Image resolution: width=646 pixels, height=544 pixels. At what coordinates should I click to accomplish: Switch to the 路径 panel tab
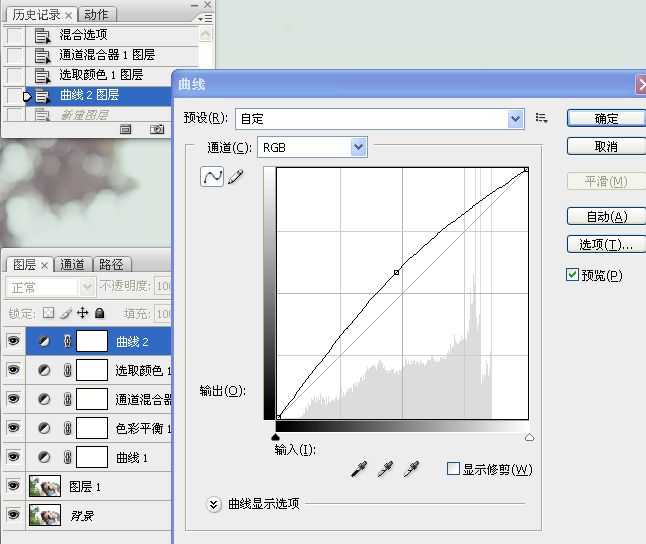(x=111, y=265)
